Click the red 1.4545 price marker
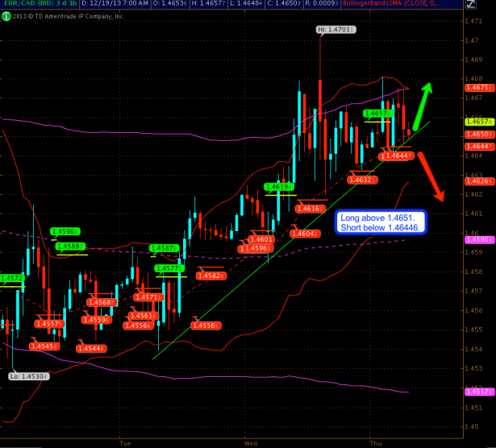496x448 pixels. (42, 346)
